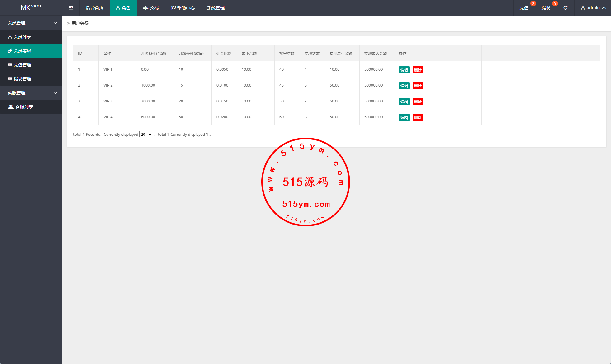This screenshot has height=364, width=611.
Task: Click 删除 button for the VIP 3 row
Action: (x=418, y=102)
